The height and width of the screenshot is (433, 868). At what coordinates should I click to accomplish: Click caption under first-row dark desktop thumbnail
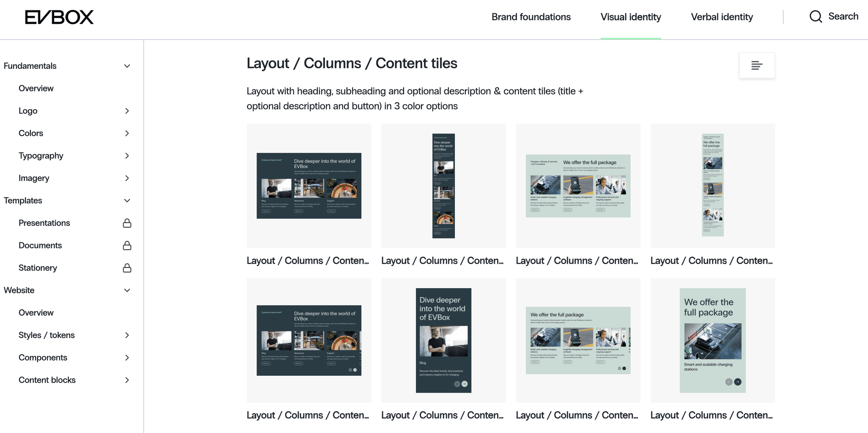pyautogui.click(x=308, y=261)
